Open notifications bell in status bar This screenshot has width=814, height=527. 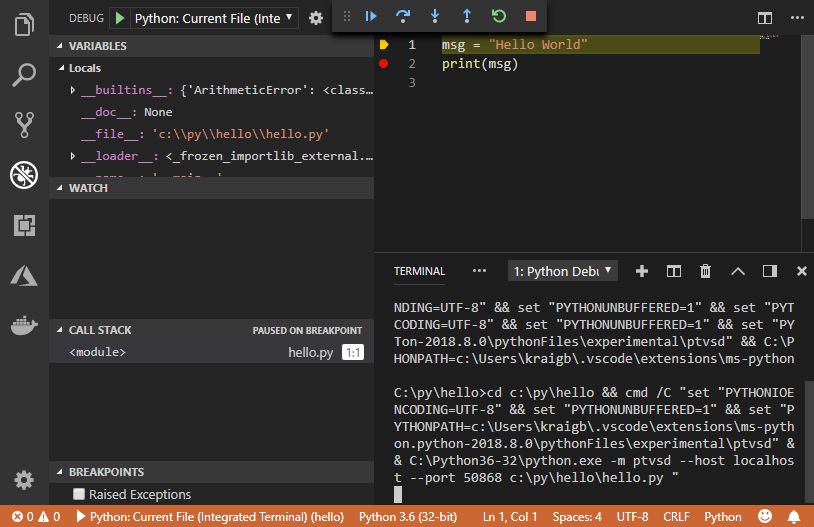pyautogui.click(x=794, y=516)
